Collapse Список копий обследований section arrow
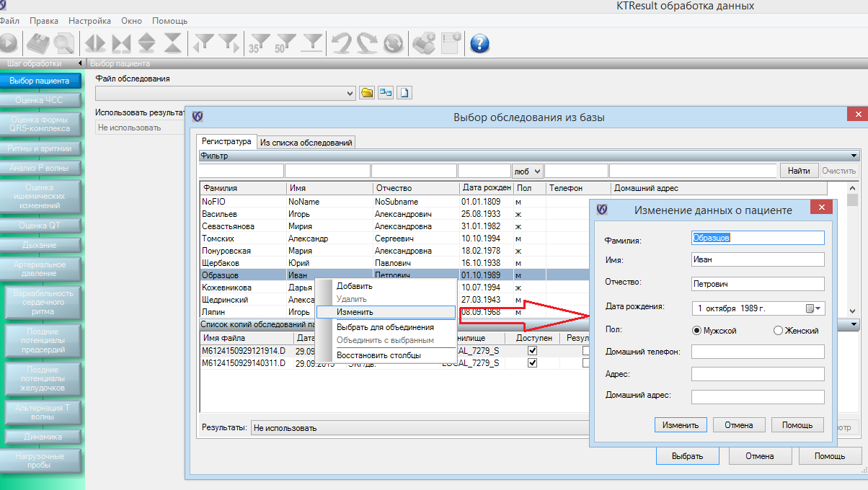 (x=854, y=325)
